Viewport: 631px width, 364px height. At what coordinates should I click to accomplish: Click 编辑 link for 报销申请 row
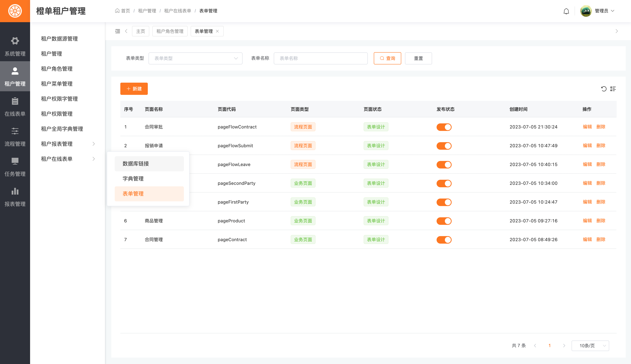(x=587, y=146)
